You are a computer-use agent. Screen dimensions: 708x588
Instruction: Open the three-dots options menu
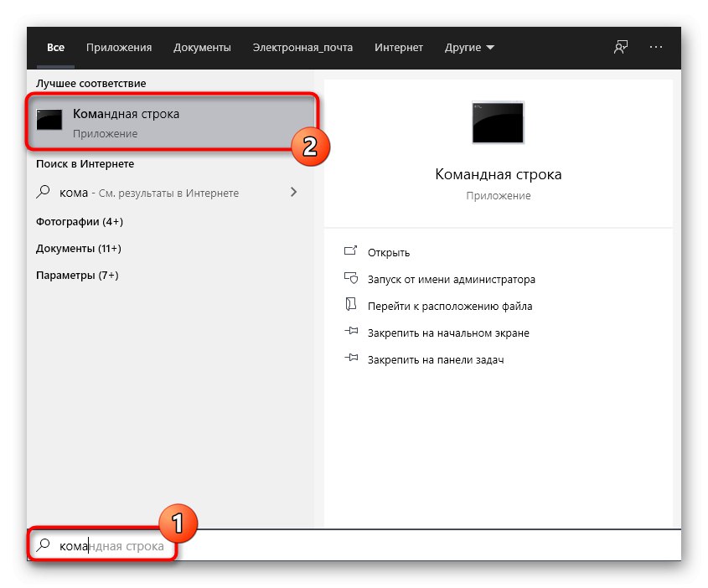(655, 47)
